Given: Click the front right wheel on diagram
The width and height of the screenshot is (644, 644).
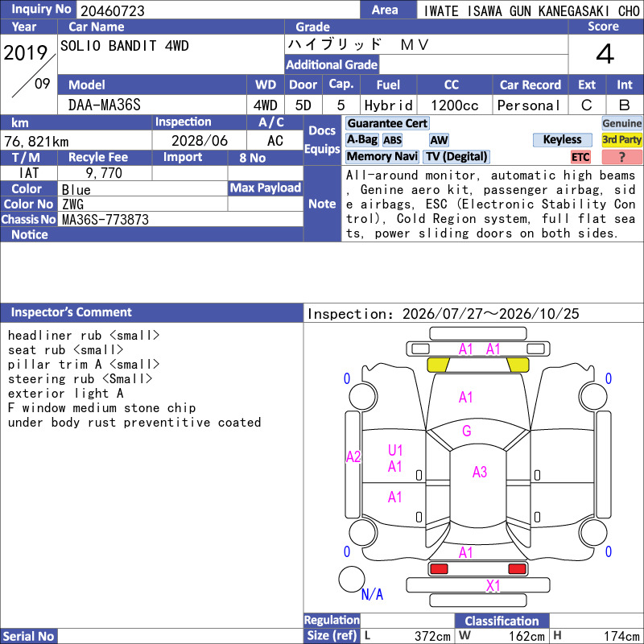Looking at the screenshot, I should (x=593, y=397).
